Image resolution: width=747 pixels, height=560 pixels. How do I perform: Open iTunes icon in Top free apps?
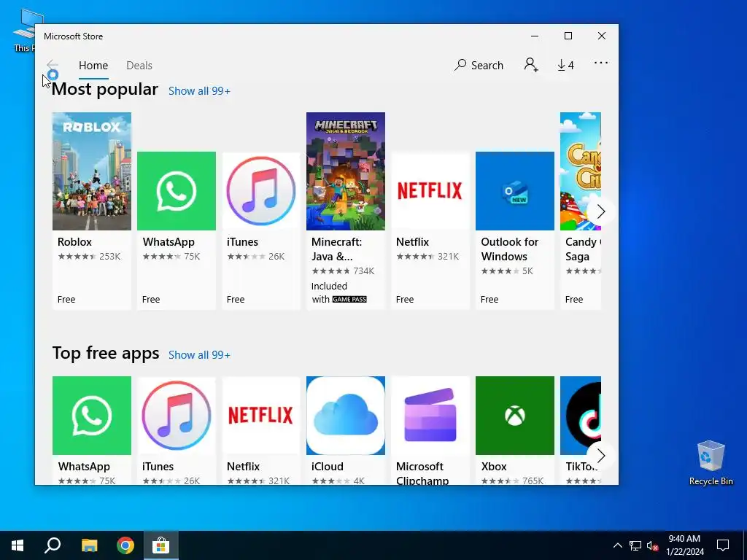[x=177, y=416]
